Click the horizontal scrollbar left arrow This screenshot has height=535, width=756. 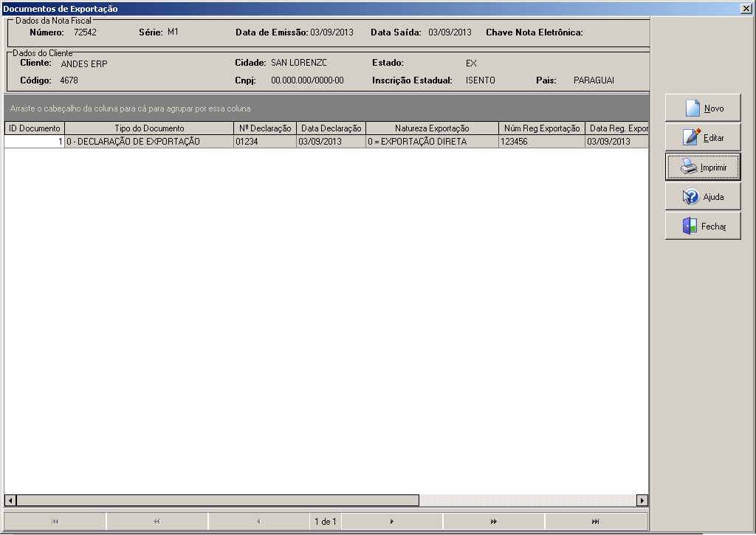(10, 500)
